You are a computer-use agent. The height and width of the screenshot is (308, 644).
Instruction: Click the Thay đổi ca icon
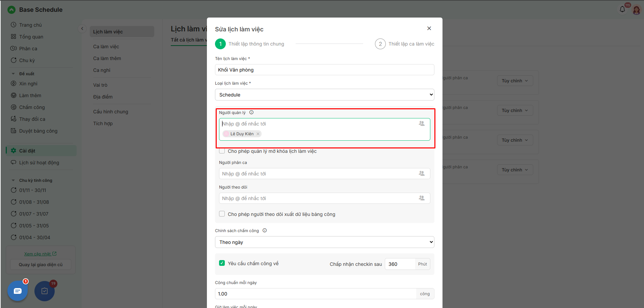click(14, 119)
